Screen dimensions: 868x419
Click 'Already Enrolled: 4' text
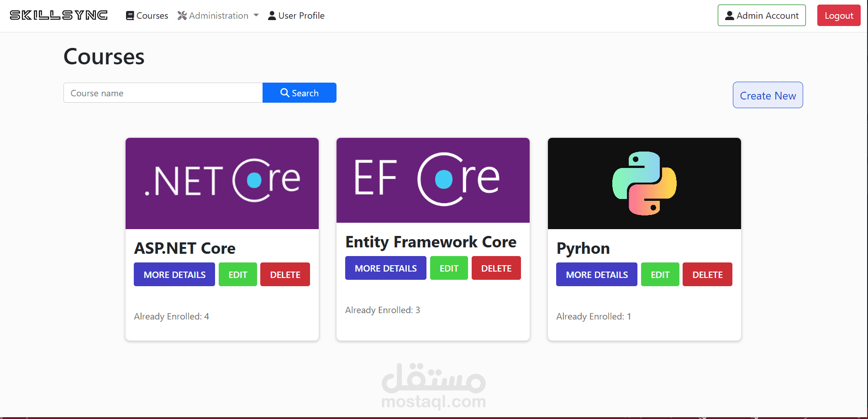click(x=172, y=316)
